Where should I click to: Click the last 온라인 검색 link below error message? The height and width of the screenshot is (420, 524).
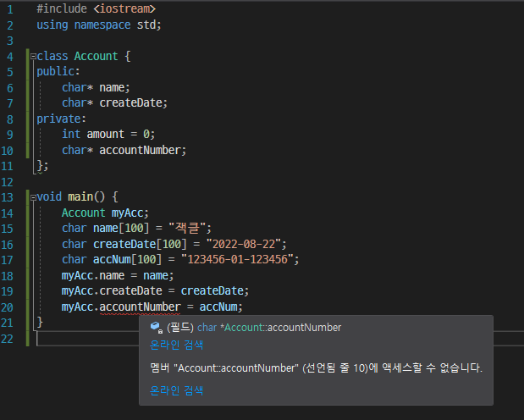(176, 390)
